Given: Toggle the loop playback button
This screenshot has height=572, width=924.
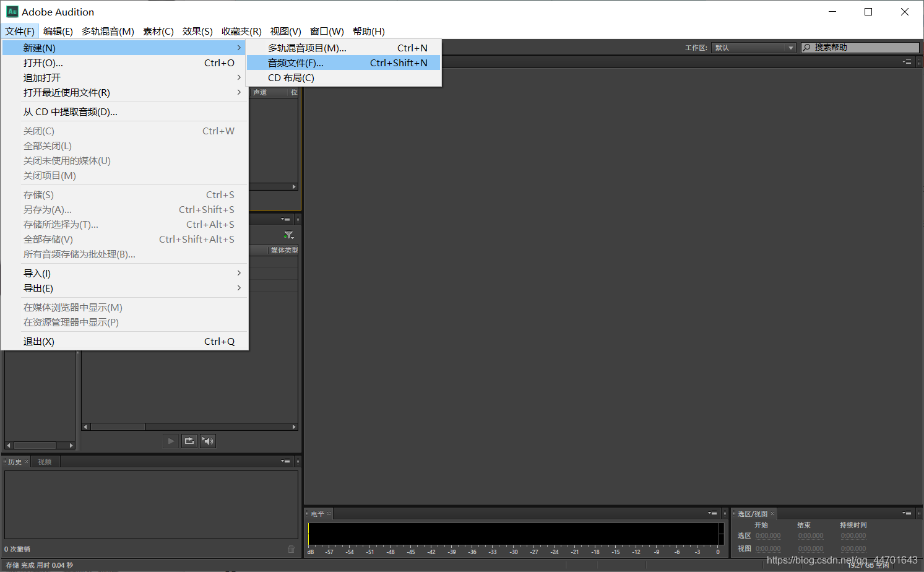Looking at the screenshot, I should (x=189, y=441).
